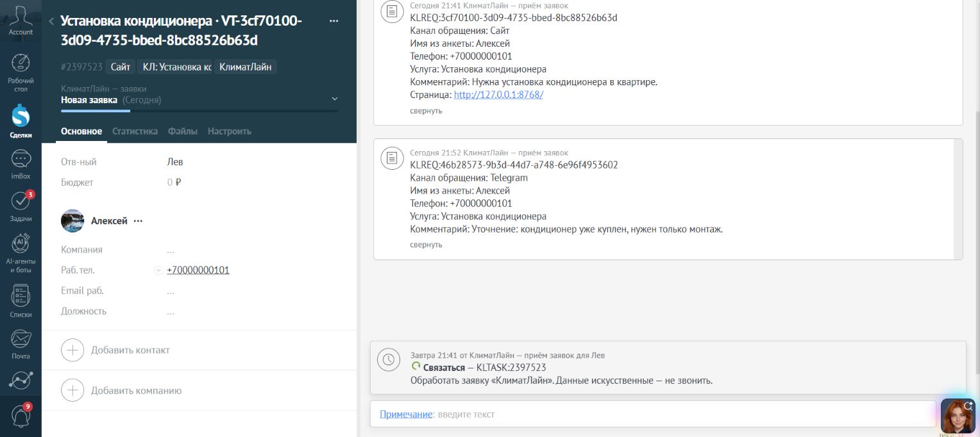Viewport: 980px width, 437px height.
Task: Click the note text input field
Action: [x=653, y=415]
